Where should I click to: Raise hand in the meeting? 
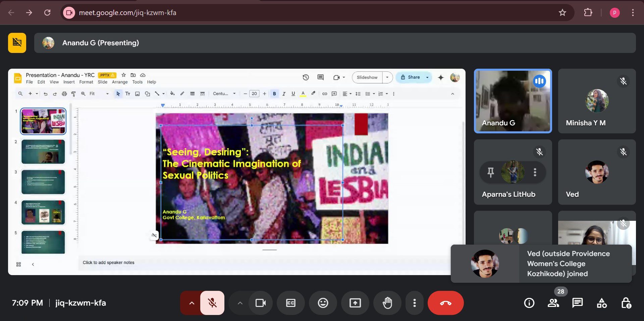387,303
